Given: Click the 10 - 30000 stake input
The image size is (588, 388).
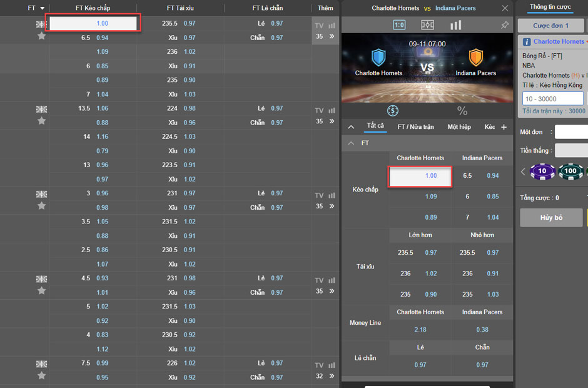Looking at the screenshot, I should pos(553,99).
